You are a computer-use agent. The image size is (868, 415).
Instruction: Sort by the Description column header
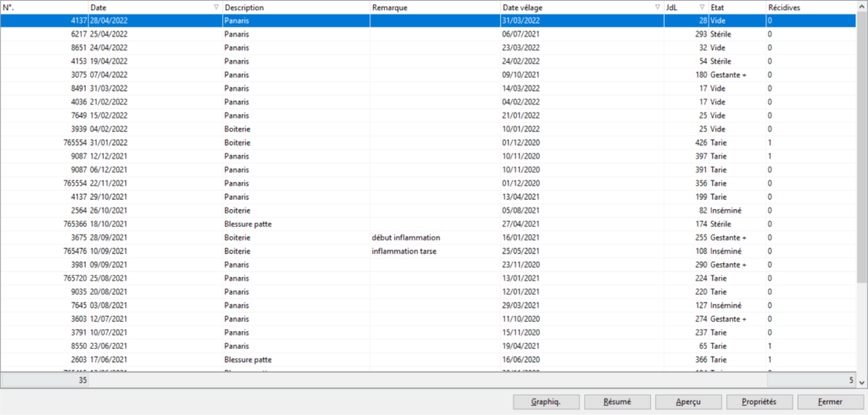pos(297,7)
